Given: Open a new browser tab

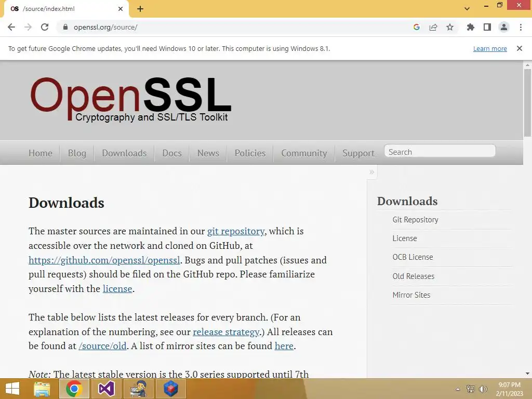Looking at the screenshot, I should pyautogui.click(x=140, y=9).
